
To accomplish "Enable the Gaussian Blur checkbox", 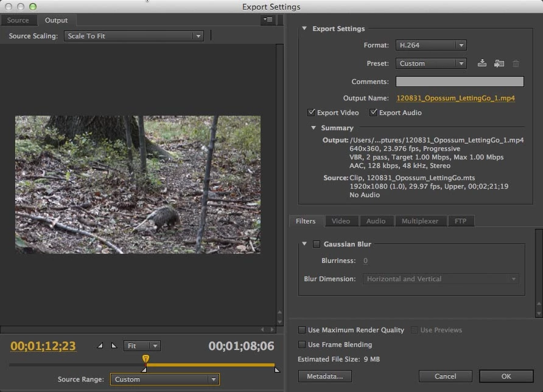I will click(317, 244).
